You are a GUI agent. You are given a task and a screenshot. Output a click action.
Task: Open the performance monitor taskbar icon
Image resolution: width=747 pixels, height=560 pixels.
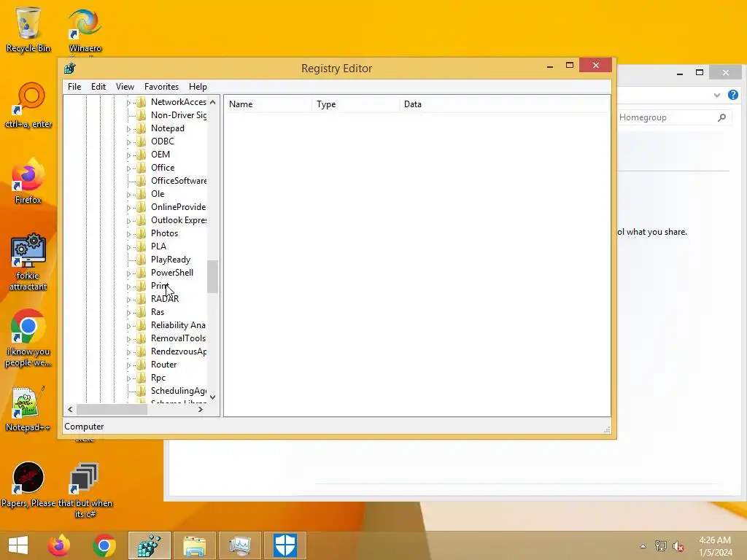click(x=240, y=545)
